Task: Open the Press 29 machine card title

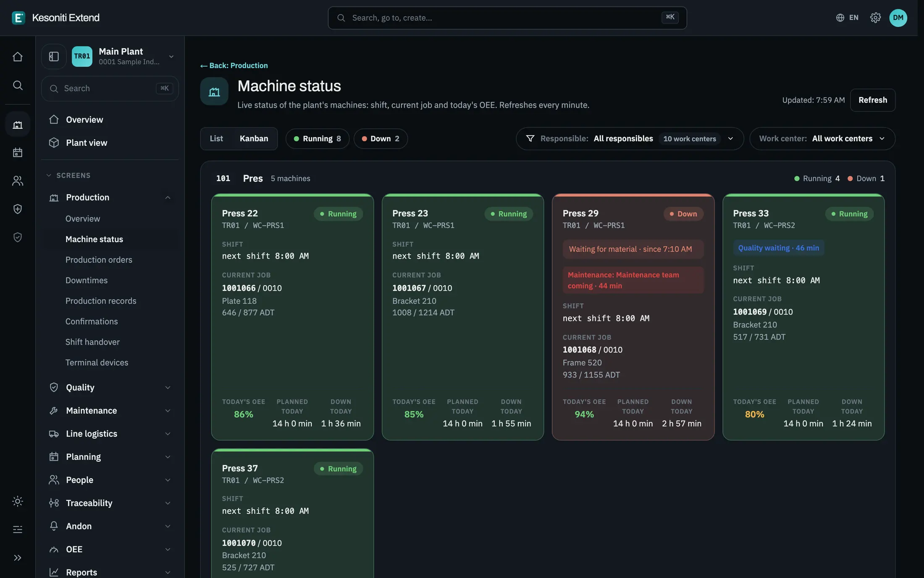Action: (x=580, y=214)
